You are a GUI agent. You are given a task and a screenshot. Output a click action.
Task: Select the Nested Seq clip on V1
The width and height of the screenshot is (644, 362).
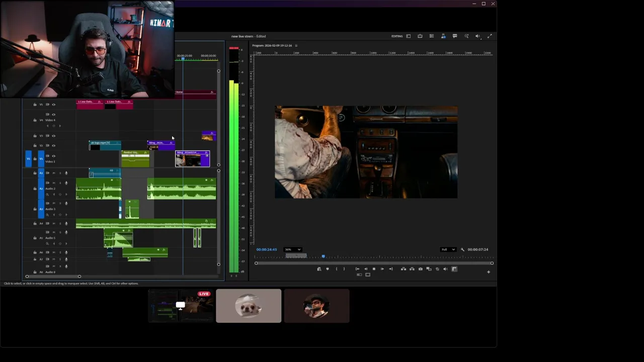click(x=135, y=158)
